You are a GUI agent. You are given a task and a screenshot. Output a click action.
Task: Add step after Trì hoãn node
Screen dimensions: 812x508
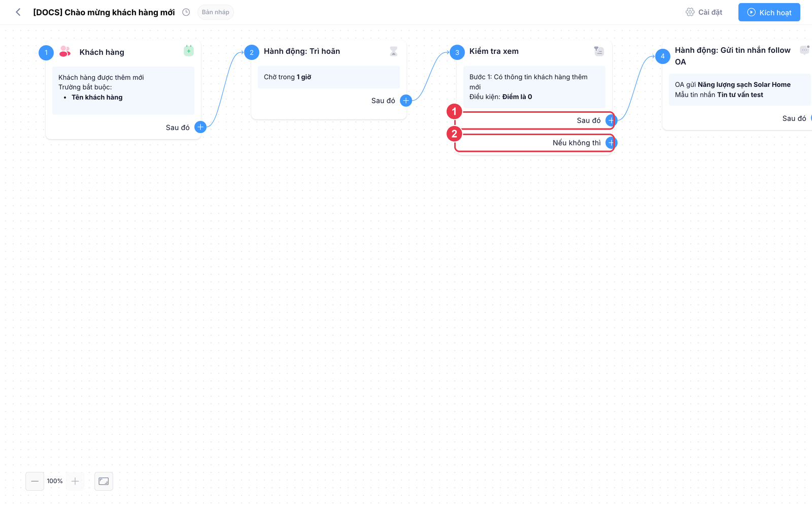pos(406,101)
